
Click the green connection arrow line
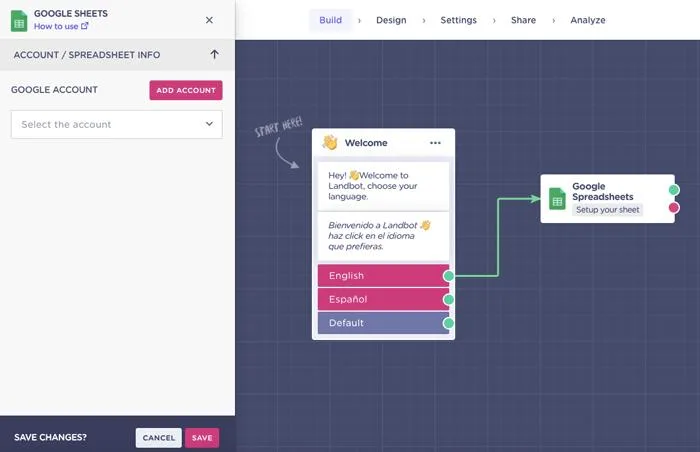498,237
